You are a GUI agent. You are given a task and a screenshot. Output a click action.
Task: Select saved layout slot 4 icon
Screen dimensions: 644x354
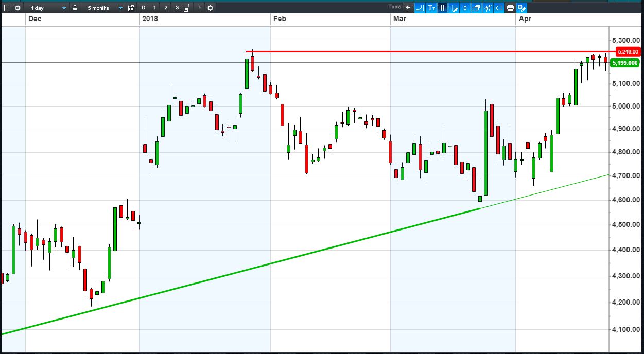(186, 8)
